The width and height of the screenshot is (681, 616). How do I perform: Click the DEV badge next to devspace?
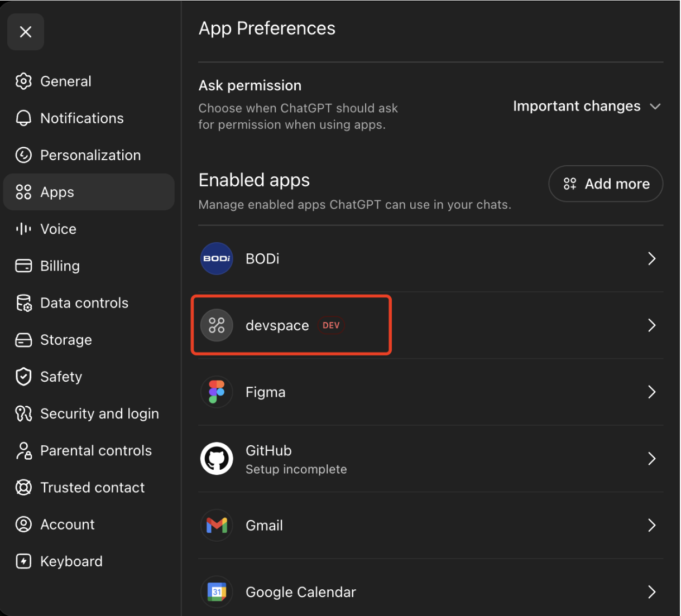331,325
